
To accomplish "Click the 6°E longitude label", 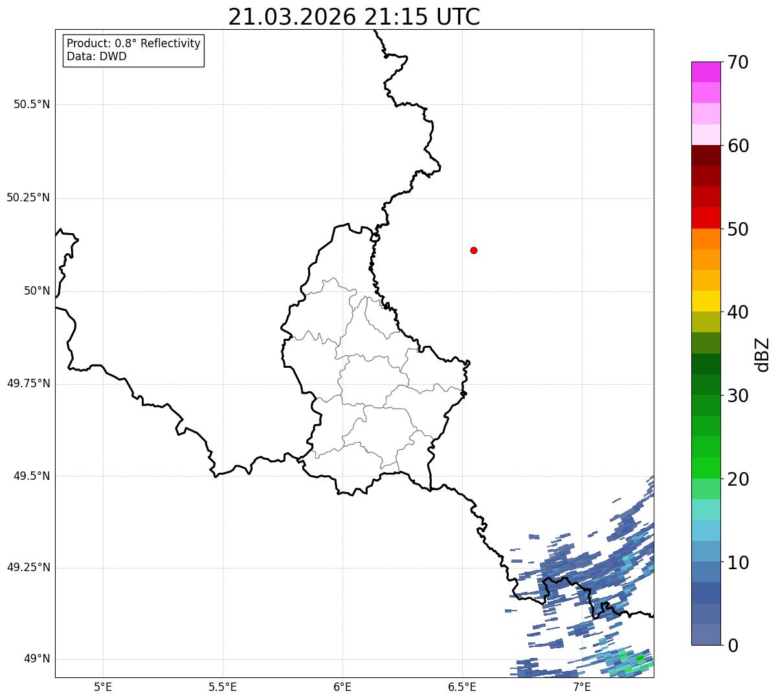I will point(342,686).
